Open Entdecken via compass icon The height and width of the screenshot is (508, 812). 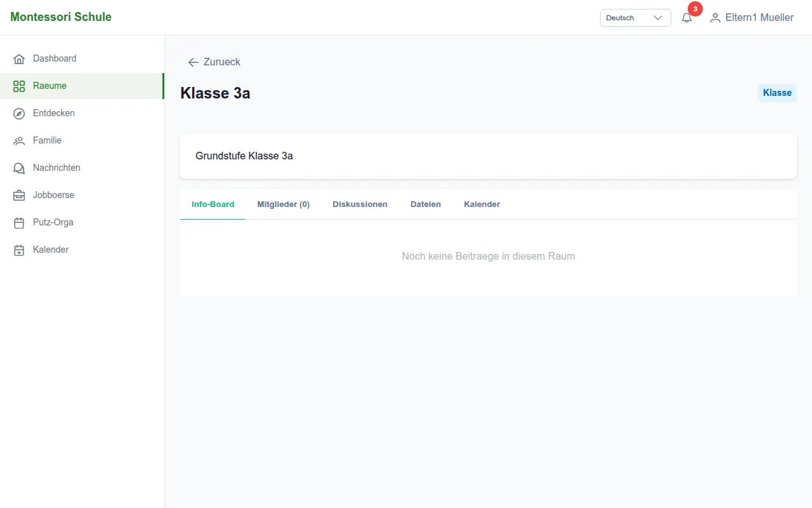point(19,113)
